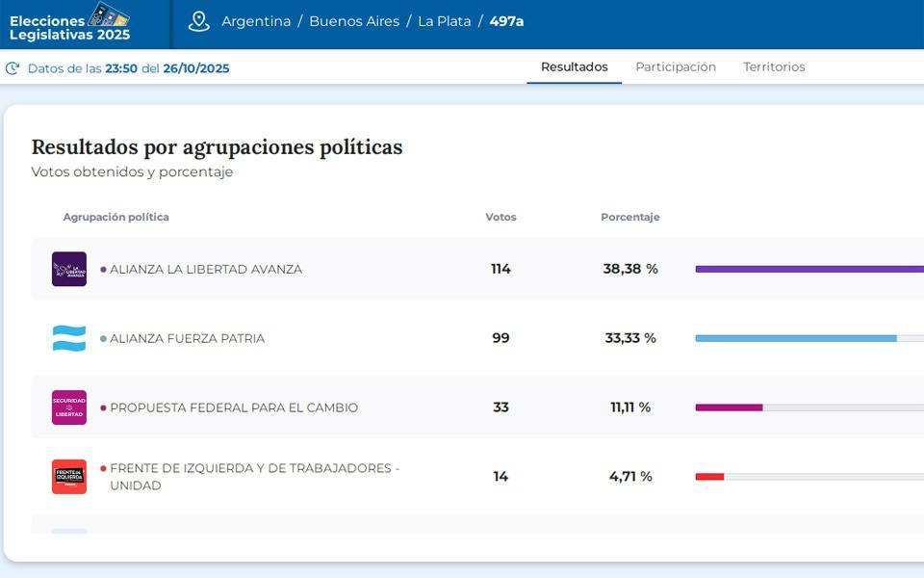This screenshot has height=578, width=924.
Task: Click purple dot beside Alianza La Libertad Avanza
Action: coord(103,270)
